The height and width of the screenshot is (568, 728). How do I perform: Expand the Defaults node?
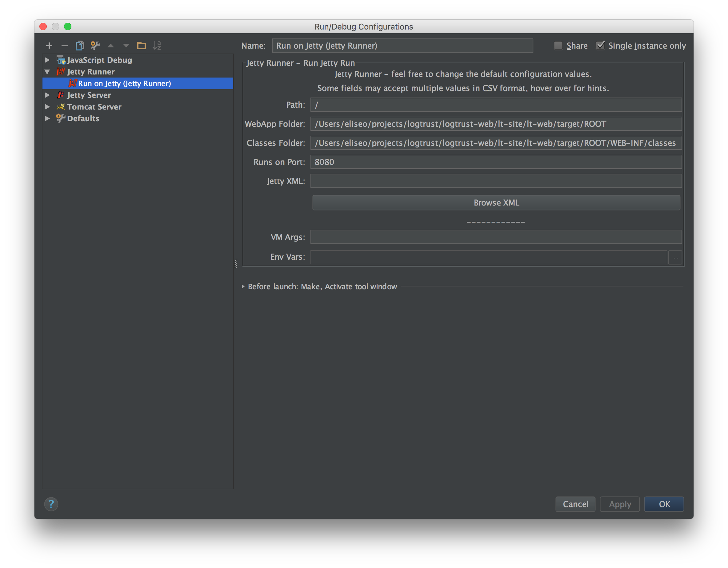47,118
